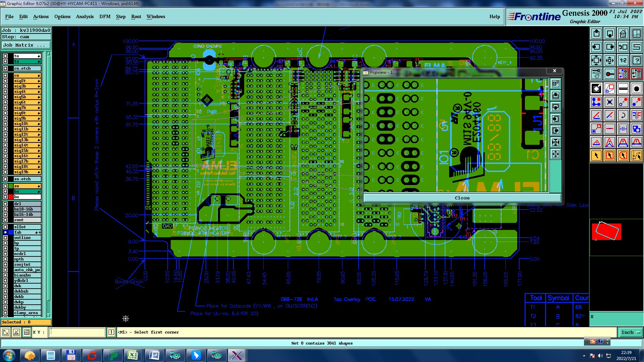Click the red color swatch of bo layer

coord(11,197)
